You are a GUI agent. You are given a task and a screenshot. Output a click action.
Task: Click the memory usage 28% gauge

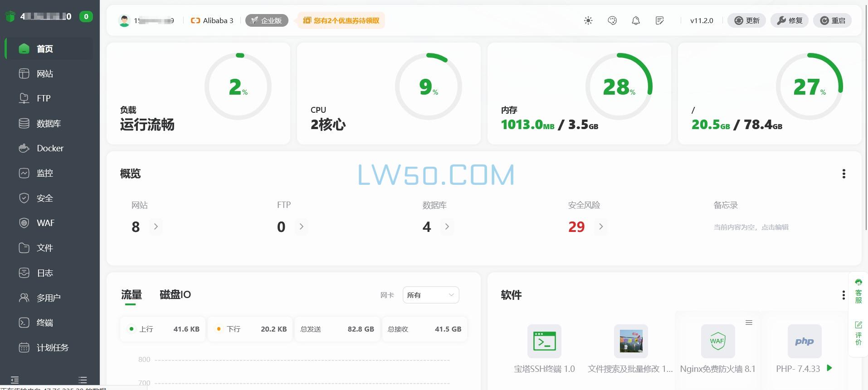pos(619,87)
